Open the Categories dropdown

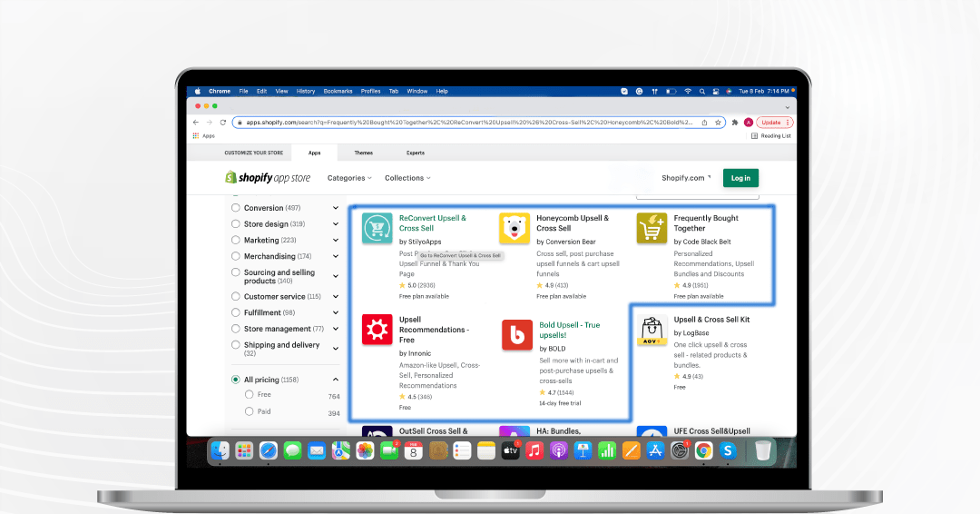tap(349, 178)
